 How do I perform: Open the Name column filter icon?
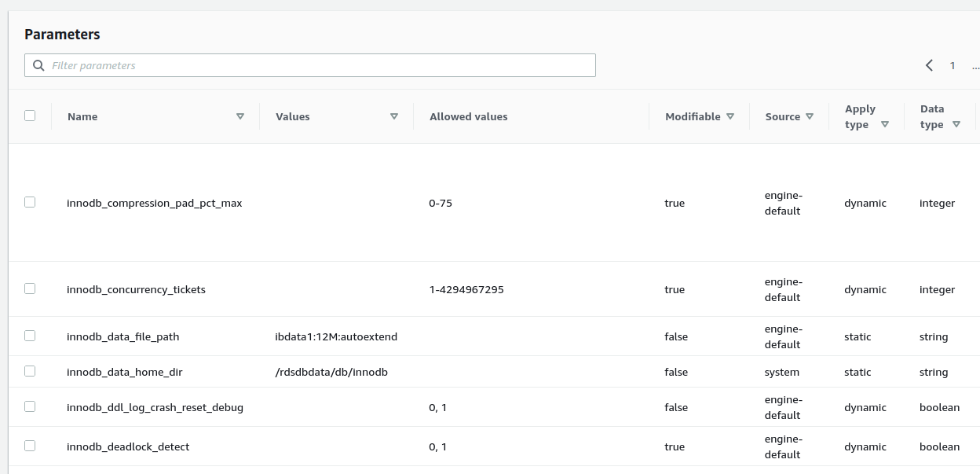tap(240, 116)
